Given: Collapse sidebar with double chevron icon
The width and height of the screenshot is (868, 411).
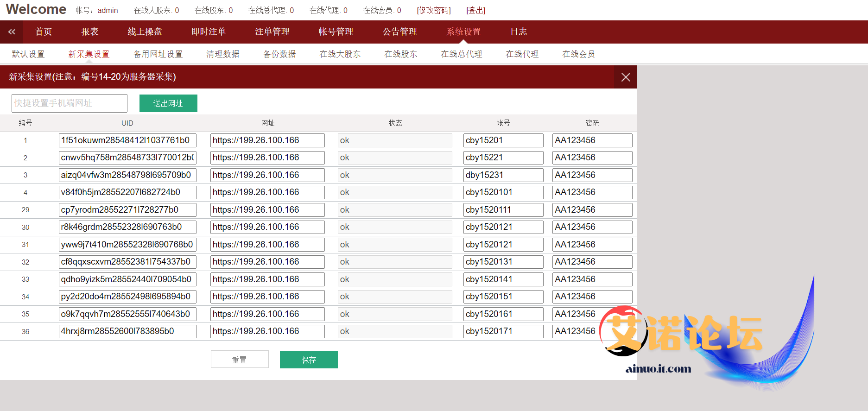Looking at the screenshot, I should (x=12, y=32).
